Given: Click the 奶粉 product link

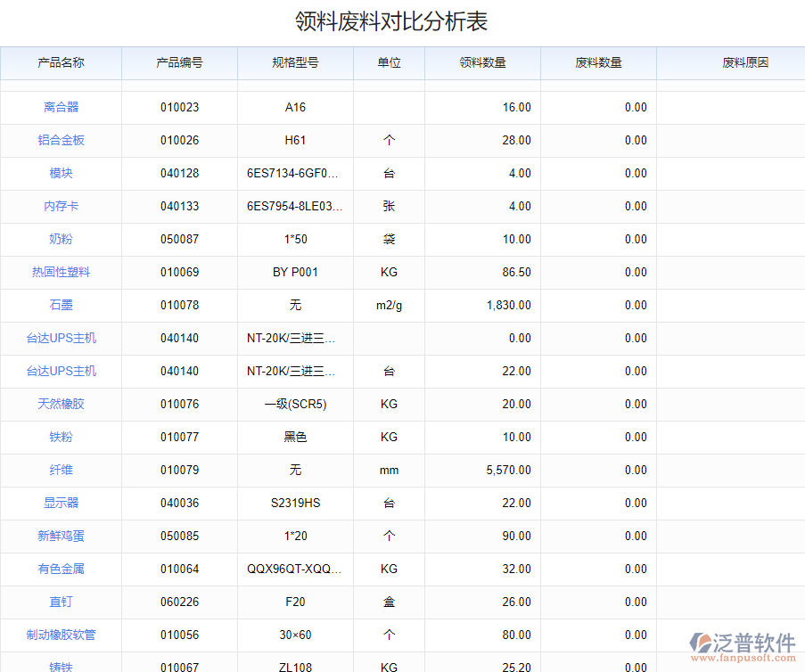Looking at the screenshot, I should (x=62, y=239).
